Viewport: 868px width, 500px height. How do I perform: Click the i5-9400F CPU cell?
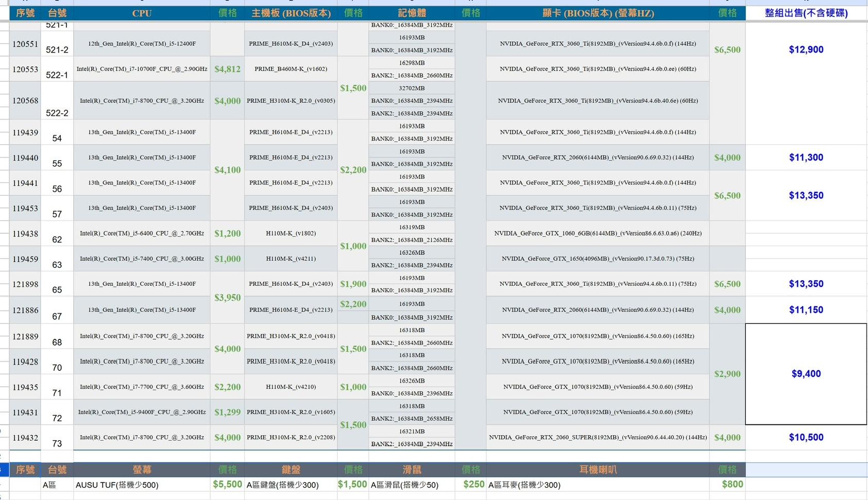click(142, 412)
